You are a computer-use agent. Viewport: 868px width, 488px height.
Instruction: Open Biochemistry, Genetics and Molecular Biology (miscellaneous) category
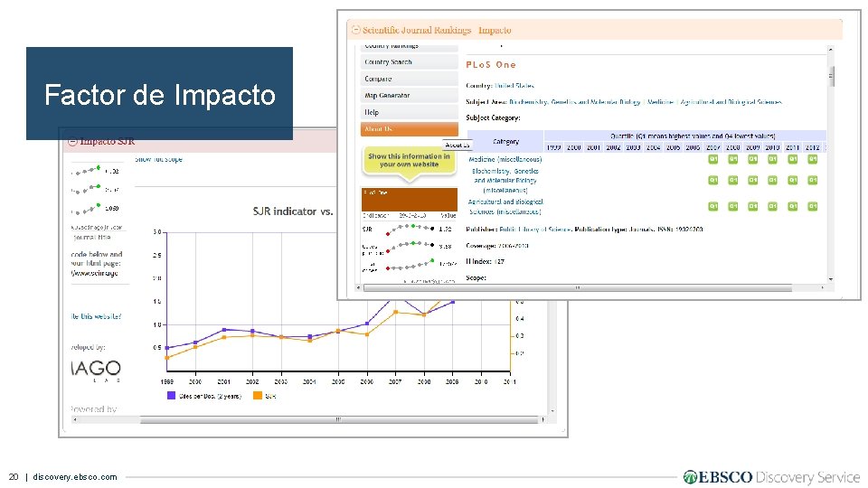point(505,181)
